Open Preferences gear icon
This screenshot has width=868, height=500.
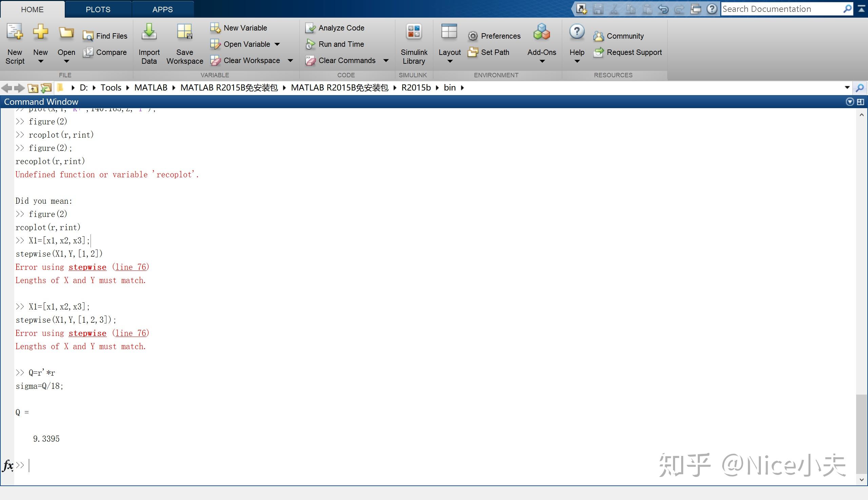(x=473, y=36)
